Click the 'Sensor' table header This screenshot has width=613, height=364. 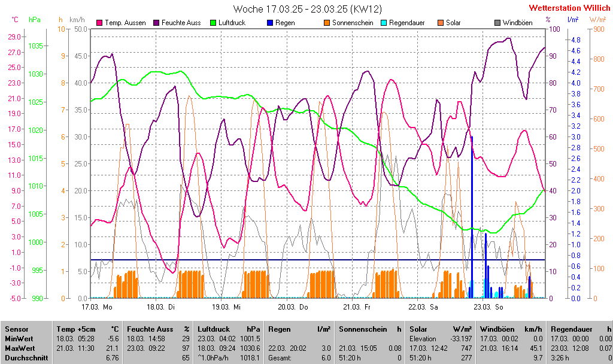tap(16, 329)
